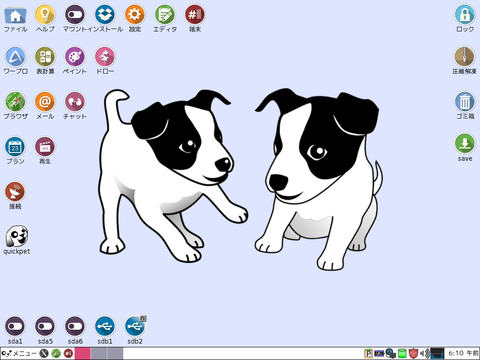The image size is (480, 360).
Task: Switch to the pink first desktop pager
Action: click(82, 353)
